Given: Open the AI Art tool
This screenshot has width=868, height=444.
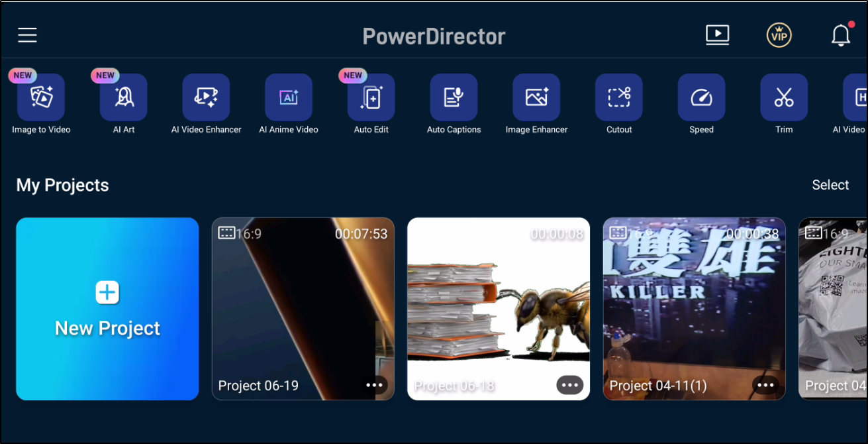Looking at the screenshot, I should pyautogui.click(x=124, y=97).
